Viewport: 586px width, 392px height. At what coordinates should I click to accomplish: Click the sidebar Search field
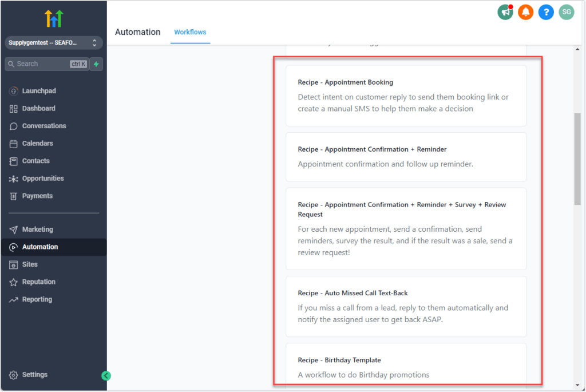tap(47, 64)
